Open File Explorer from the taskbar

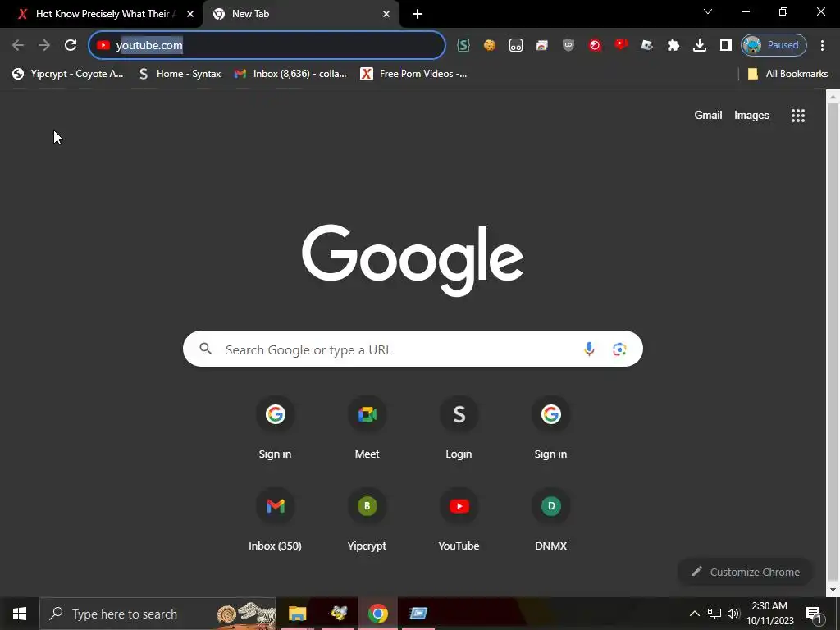click(x=297, y=614)
